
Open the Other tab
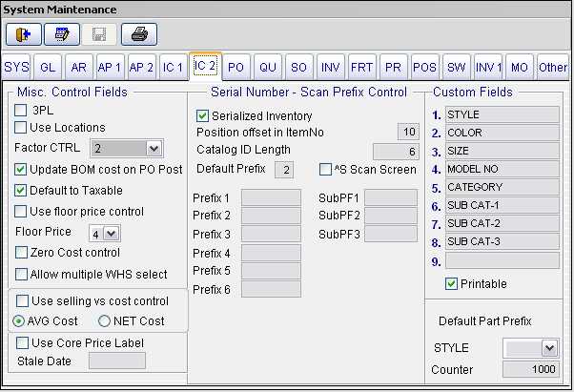pos(553,68)
